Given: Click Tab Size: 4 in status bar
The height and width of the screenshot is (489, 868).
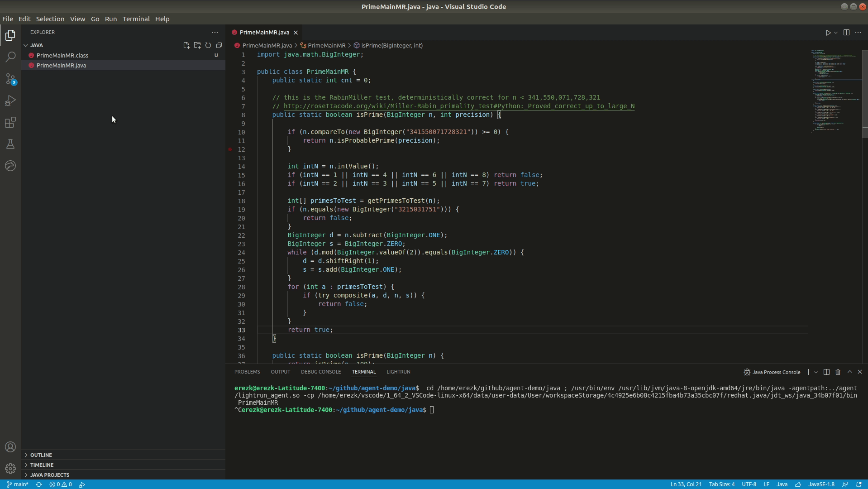Looking at the screenshot, I should 721,484.
